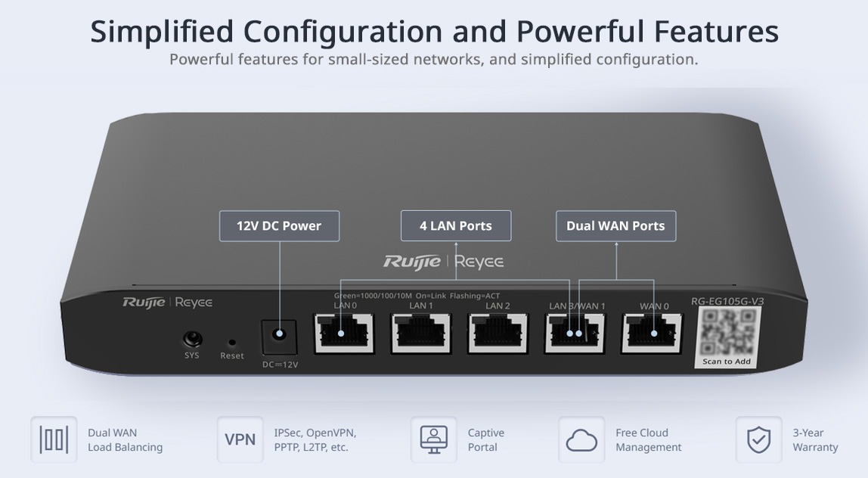This screenshot has width=868, height=478.
Task: Click the LAN 1 ethernet port
Action: (x=421, y=334)
